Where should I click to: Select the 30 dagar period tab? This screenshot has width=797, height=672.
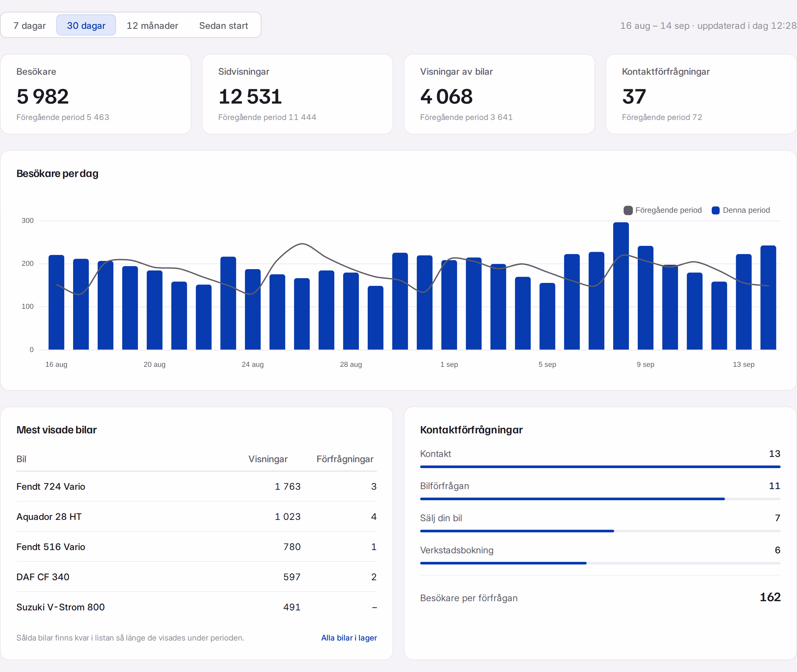[86, 26]
